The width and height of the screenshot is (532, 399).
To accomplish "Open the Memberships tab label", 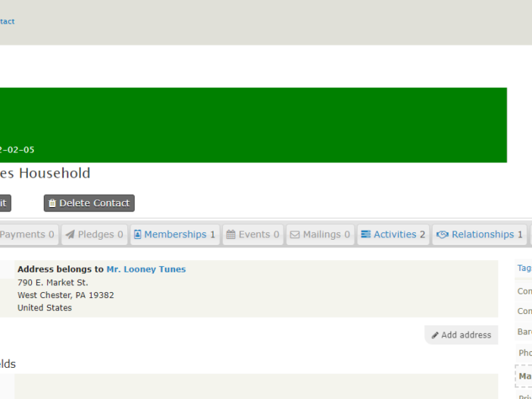I will click(175, 235).
